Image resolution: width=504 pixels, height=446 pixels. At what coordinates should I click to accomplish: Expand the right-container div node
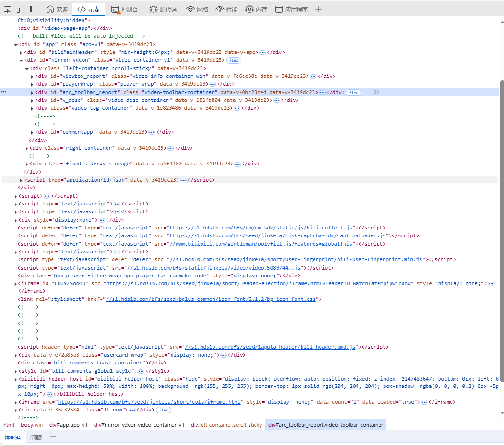tap(27, 148)
